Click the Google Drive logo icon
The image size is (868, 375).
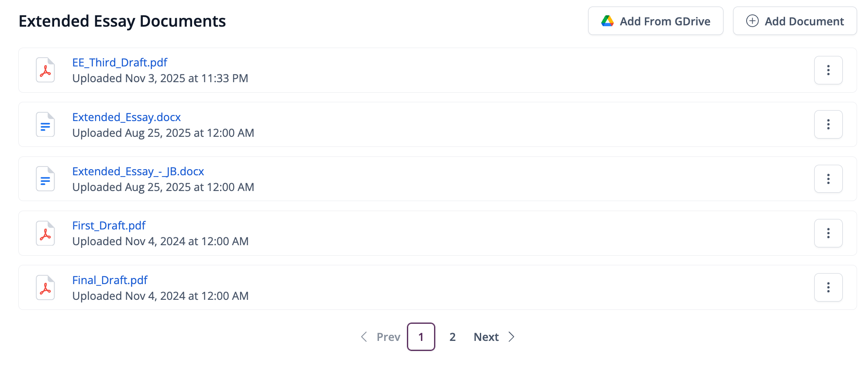pos(607,21)
